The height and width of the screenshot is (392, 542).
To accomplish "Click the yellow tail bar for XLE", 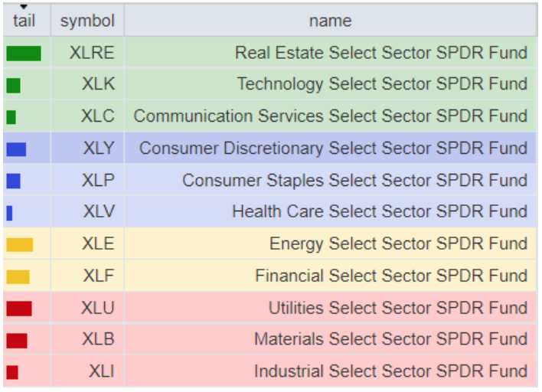I will click(x=20, y=245).
